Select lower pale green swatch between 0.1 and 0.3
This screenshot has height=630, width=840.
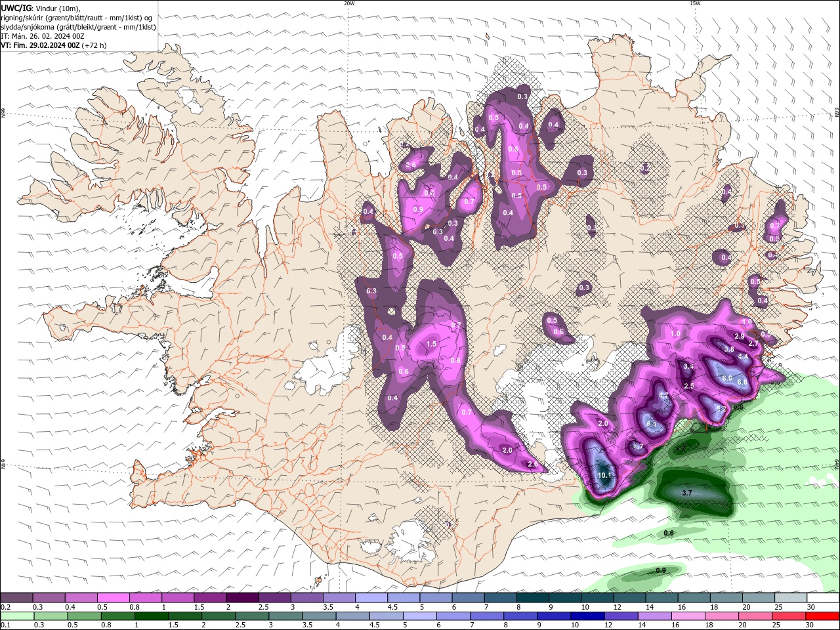[x=17, y=616]
